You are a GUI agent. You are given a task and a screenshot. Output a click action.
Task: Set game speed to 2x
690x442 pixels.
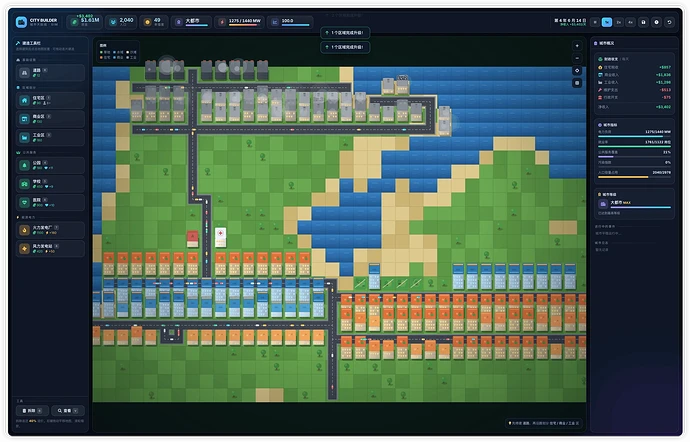tap(619, 22)
